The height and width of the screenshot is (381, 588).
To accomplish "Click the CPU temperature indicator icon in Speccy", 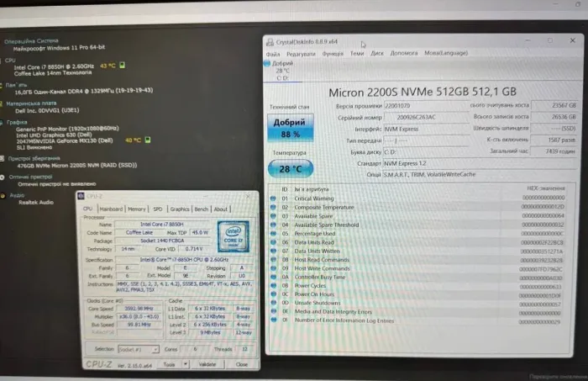I will (123, 66).
